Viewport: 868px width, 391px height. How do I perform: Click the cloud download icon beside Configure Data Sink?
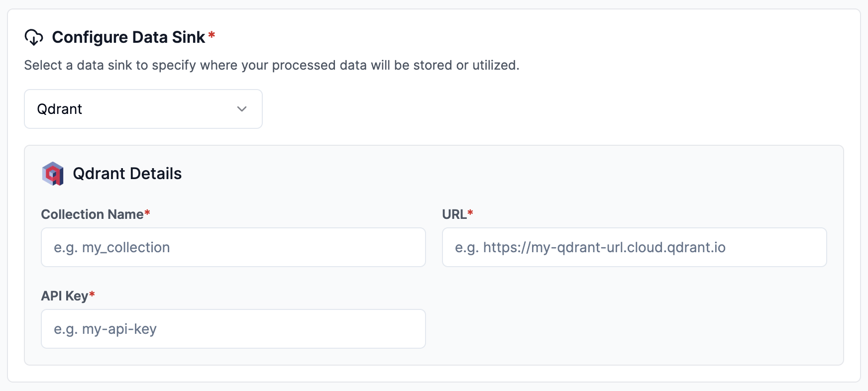coord(34,37)
